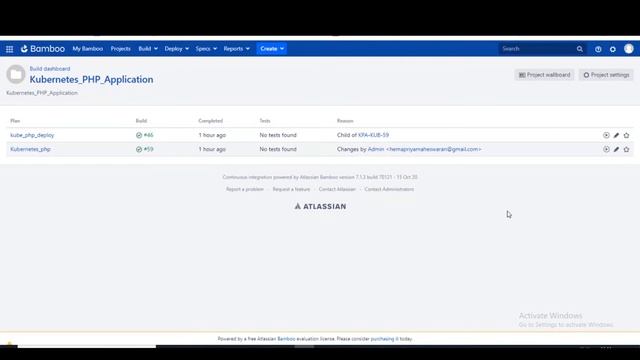
Task: Open the administration gear icon
Action: (613, 49)
